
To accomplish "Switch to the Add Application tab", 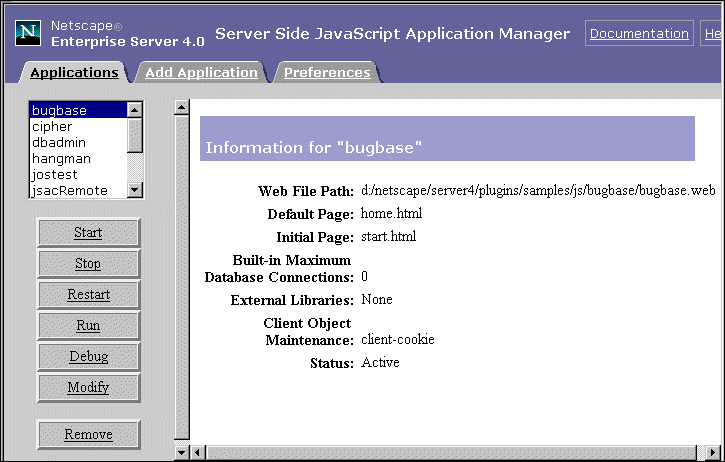I will [201, 73].
